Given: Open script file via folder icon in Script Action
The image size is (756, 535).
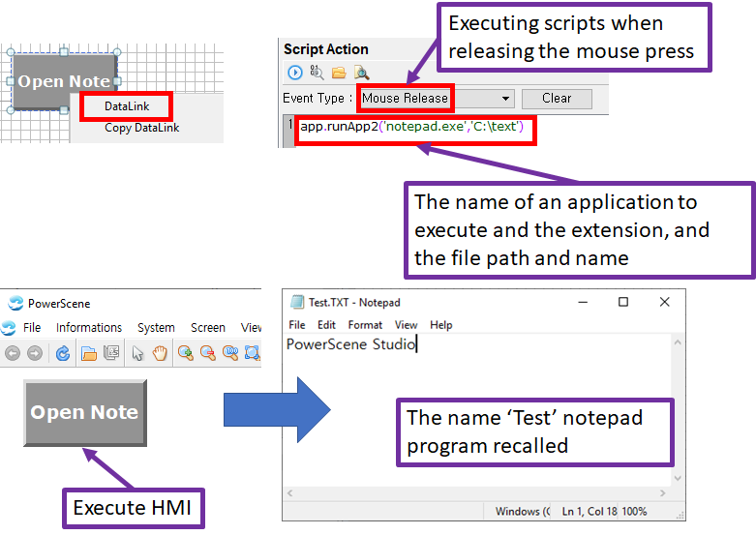Looking at the screenshot, I should (x=339, y=73).
